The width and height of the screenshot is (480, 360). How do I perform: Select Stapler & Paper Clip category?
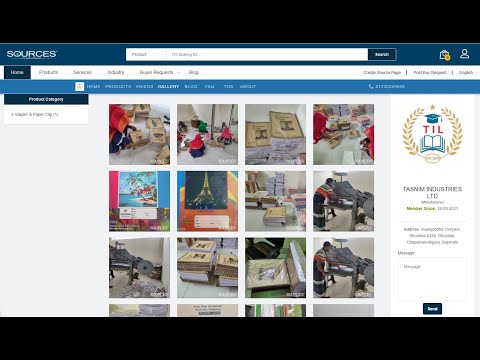point(35,114)
